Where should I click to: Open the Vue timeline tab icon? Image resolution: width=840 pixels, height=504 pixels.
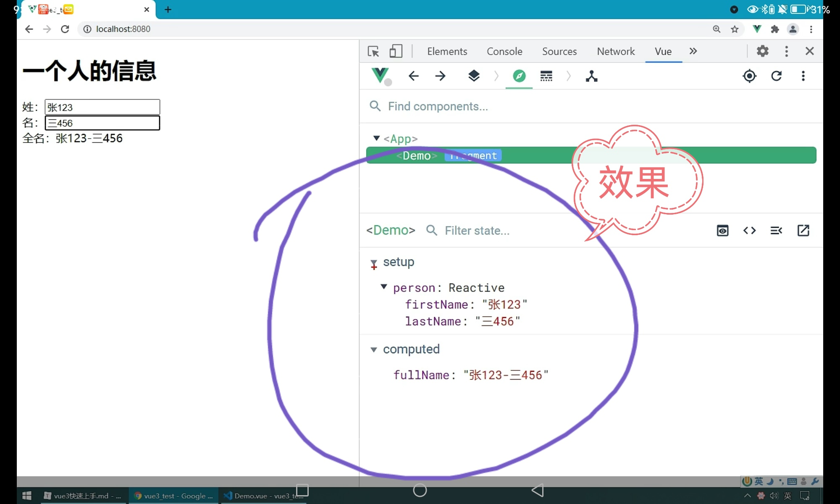point(546,76)
